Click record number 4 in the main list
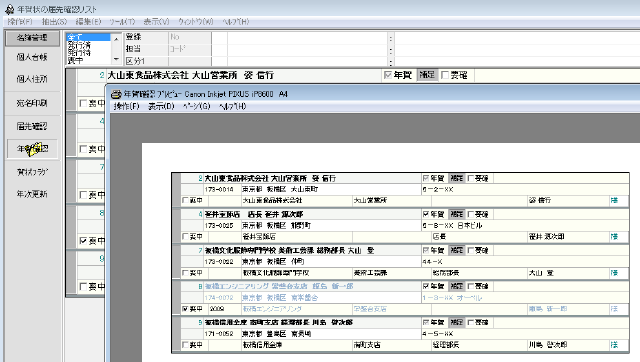Image resolution: width=640 pixels, height=362 pixels. point(102,121)
